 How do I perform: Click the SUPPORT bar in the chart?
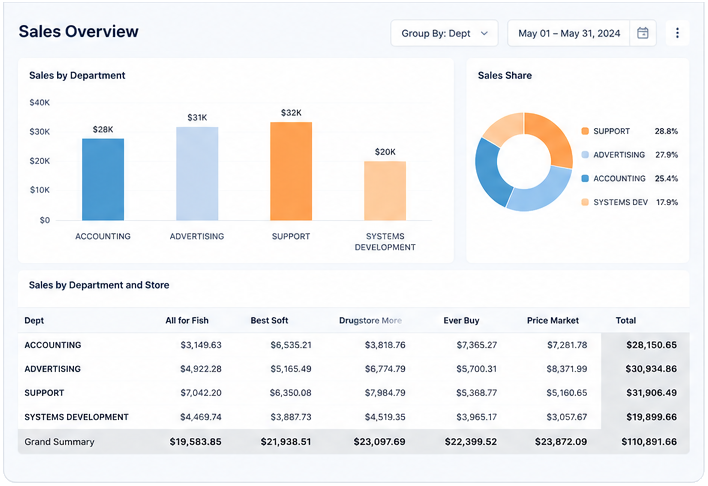click(291, 171)
